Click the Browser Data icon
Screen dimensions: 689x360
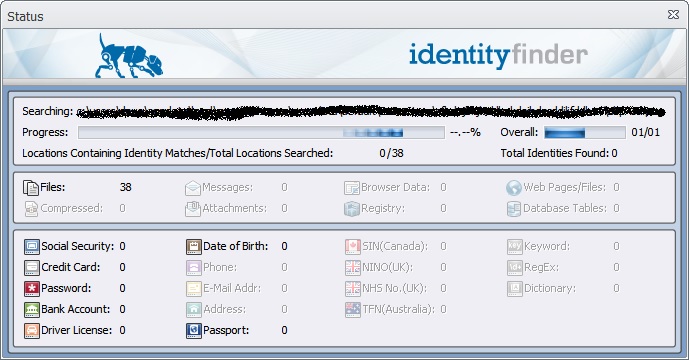coord(352,188)
